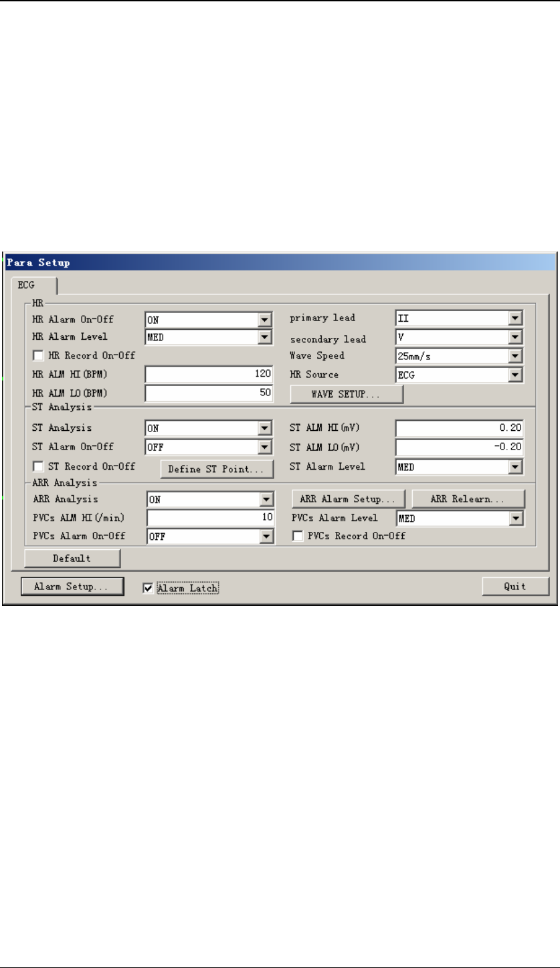Open the HR Source dropdown
Screen dimensions: 560x968
[x=459, y=375]
